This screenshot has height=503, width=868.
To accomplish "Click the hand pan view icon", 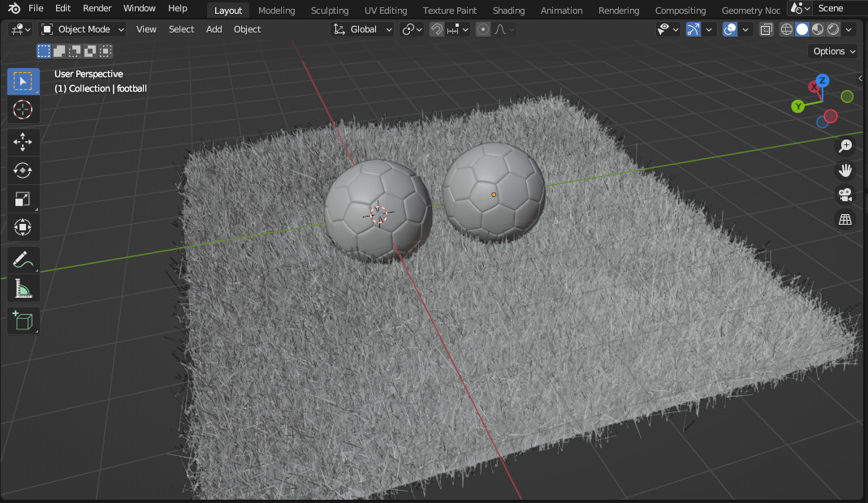I will point(845,170).
